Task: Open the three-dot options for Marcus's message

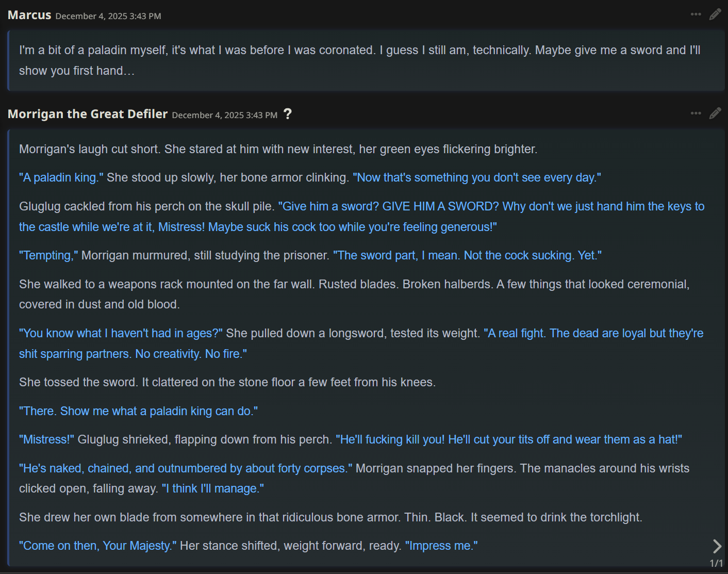Action: pyautogui.click(x=696, y=14)
